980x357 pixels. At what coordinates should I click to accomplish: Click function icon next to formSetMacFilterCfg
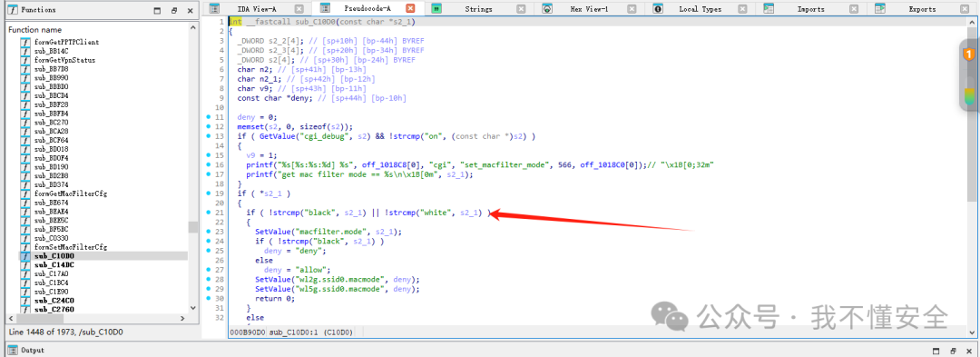(x=25, y=248)
